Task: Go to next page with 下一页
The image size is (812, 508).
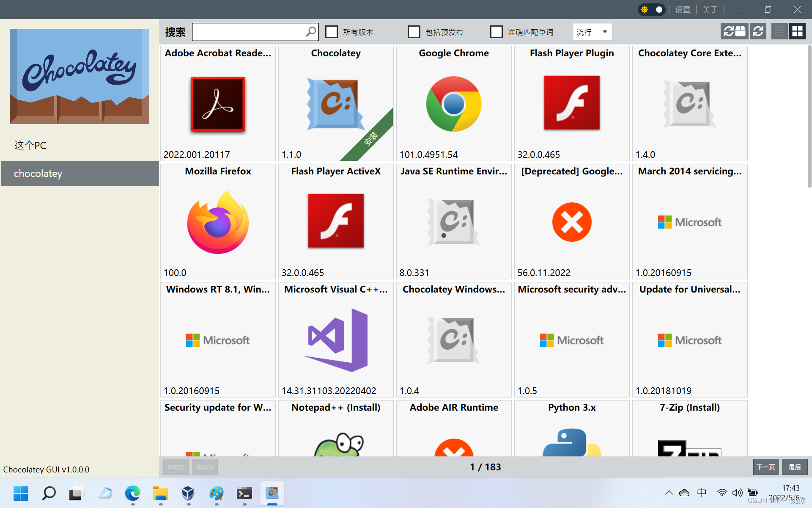Action: (765, 467)
